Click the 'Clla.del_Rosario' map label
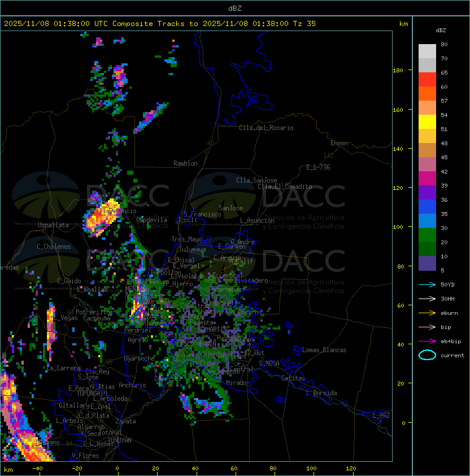The image size is (470, 476). pos(266,128)
